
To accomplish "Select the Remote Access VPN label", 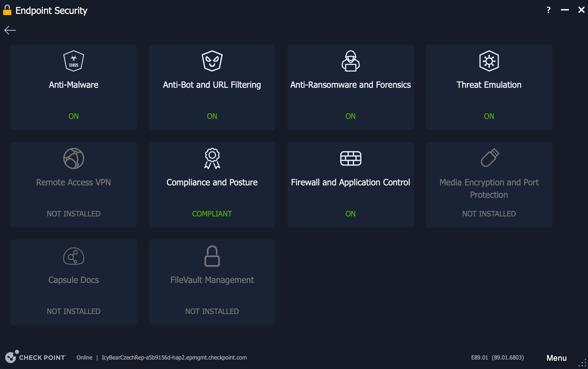I will [x=74, y=182].
